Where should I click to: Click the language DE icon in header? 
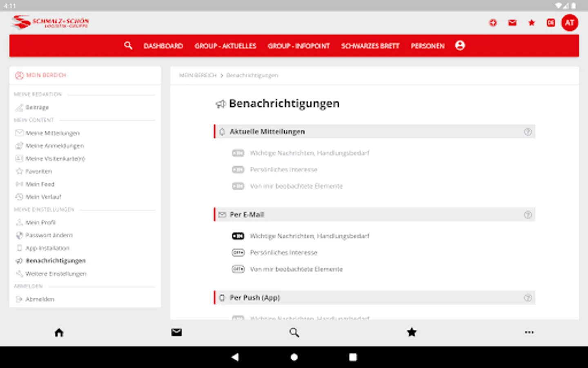pyautogui.click(x=551, y=23)
